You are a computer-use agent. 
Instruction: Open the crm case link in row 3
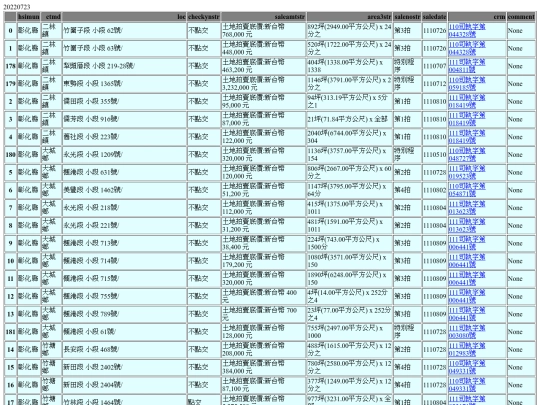pos(467,119)
